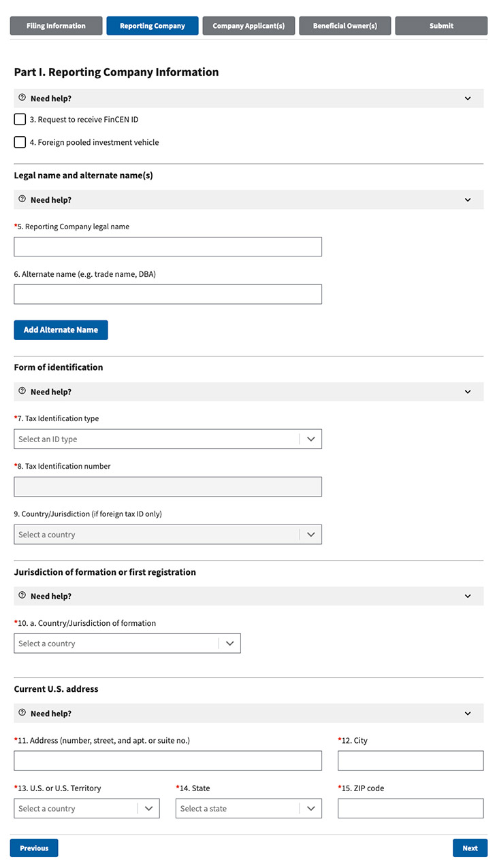Click the help icon beside Part I Need help bar

(x=20, y=98)
